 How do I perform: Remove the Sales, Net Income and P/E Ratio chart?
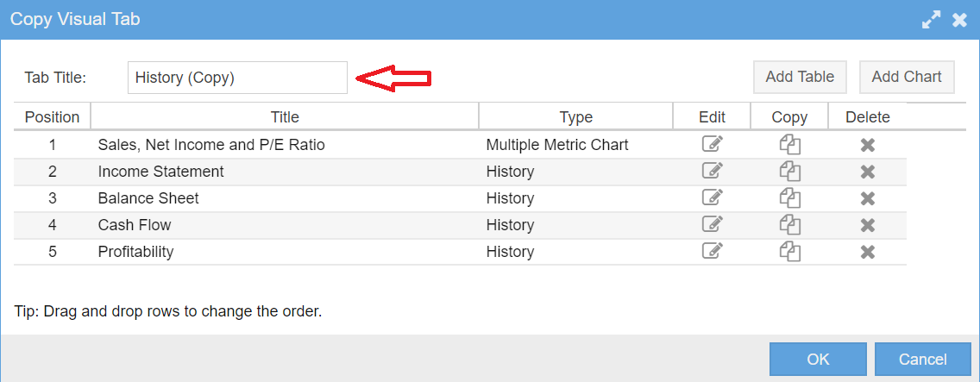[x=867, y=145]
